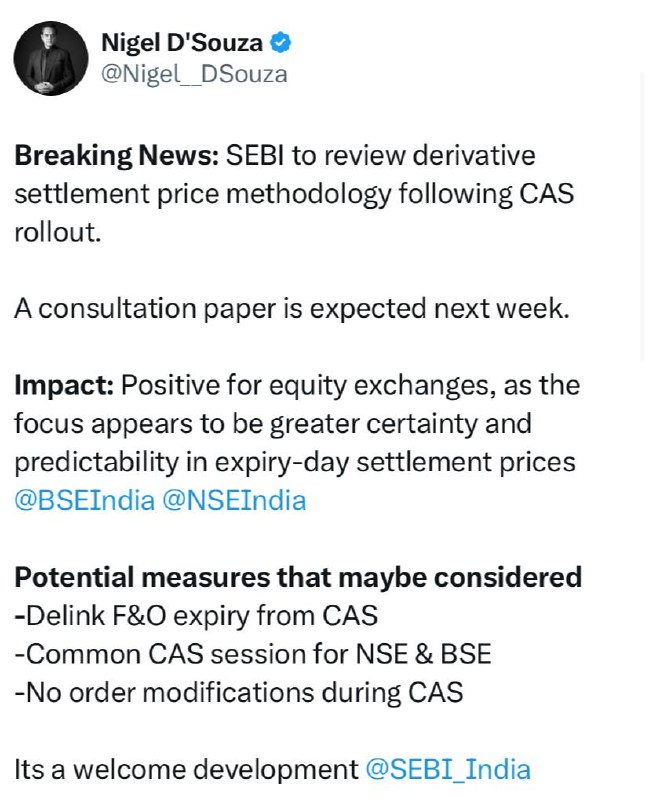The height and width of the screenshot is (800, 649).
Task: Follow the @SEBI_India mention link
Action: click(448, 769)
